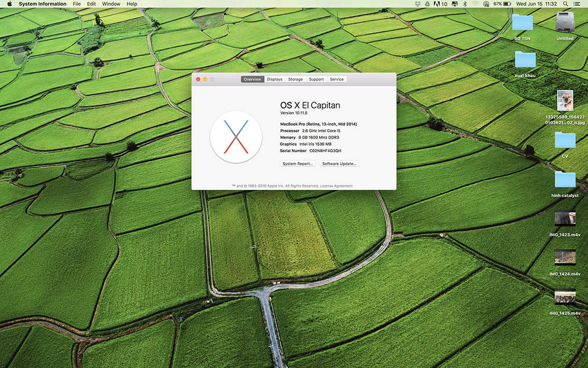Click the round icon between Wi-Fi and battery
The image size is (588, 368).
[x=486, y=4]
